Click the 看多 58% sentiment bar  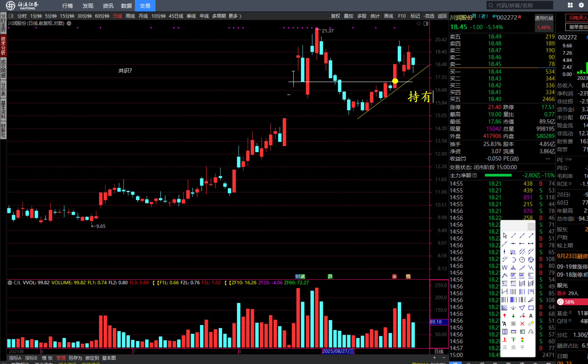point(572,302)
